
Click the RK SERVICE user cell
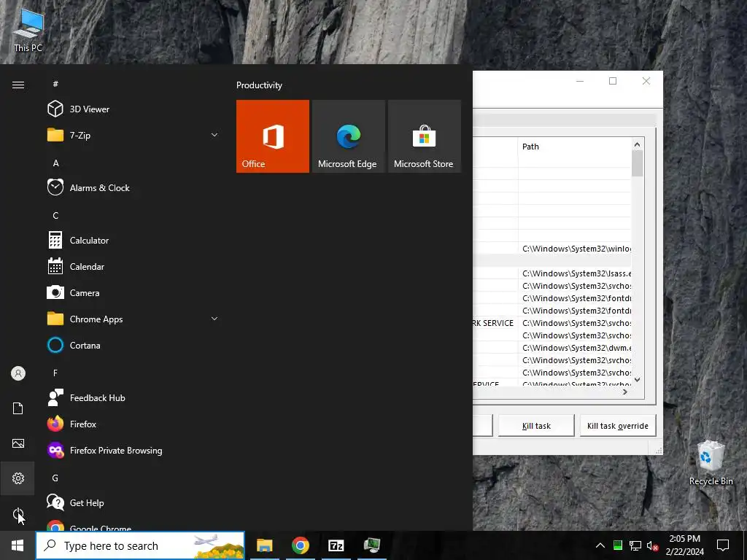[x=495, y=323]
